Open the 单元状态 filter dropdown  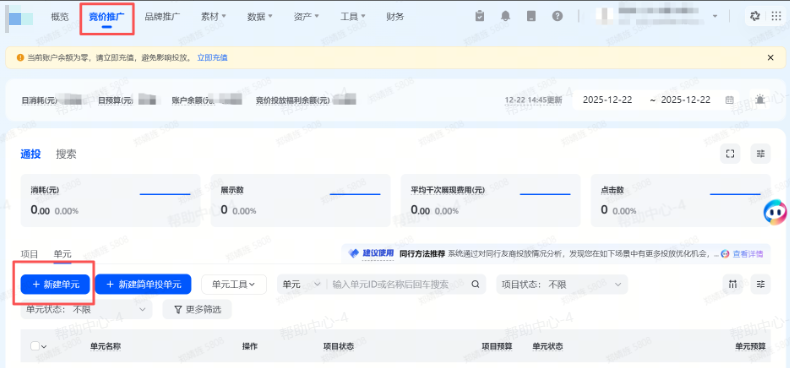86,309
